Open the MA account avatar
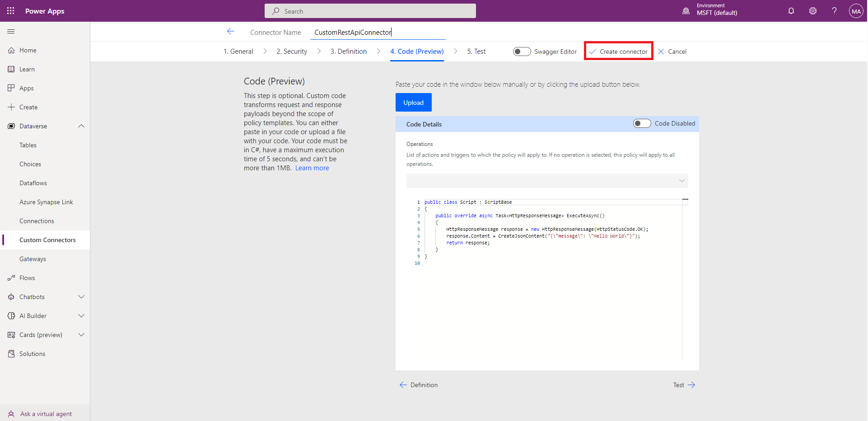868x421 pixels. 856,11
